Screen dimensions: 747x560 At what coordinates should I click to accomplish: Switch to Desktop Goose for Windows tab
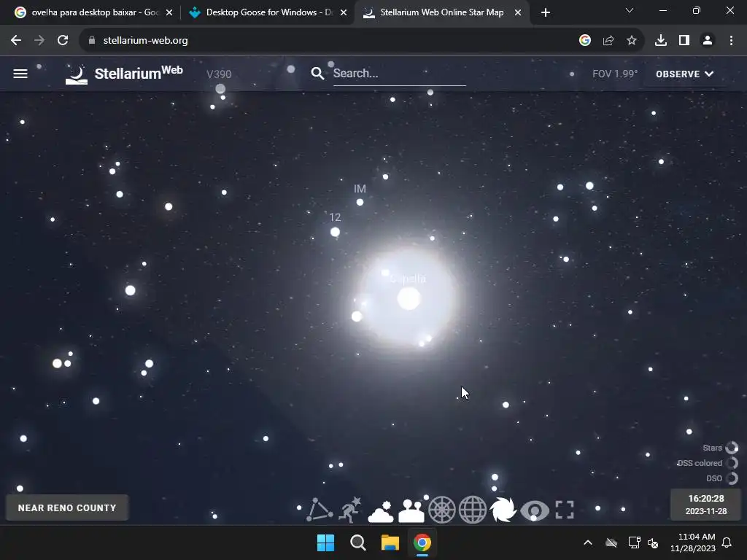[x=267, y=12]
